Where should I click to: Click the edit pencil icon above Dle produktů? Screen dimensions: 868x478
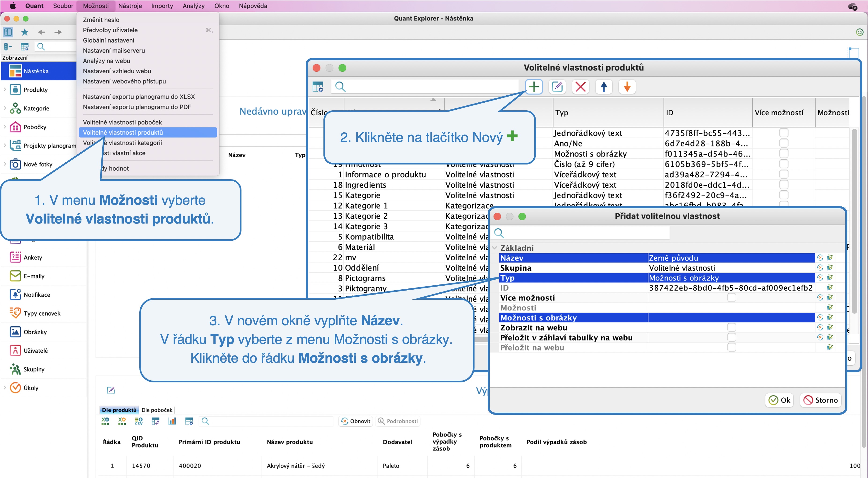point(111,390)
